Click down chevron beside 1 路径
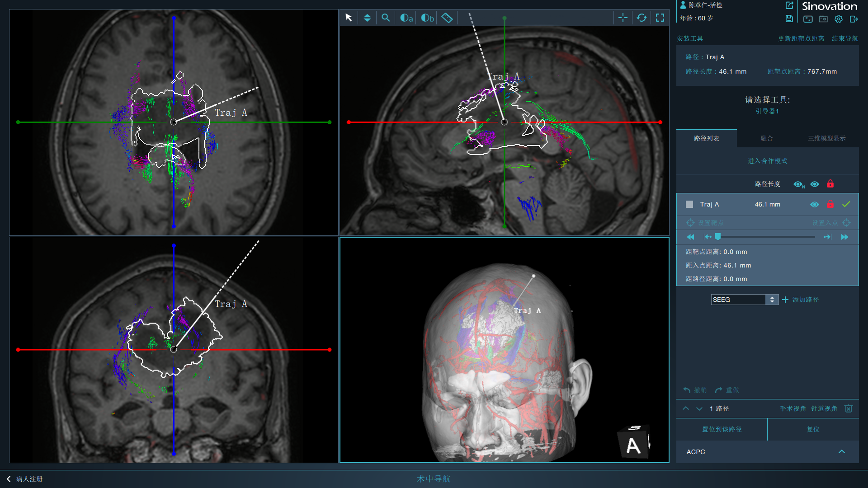868x488 pixels. [699, 408]
